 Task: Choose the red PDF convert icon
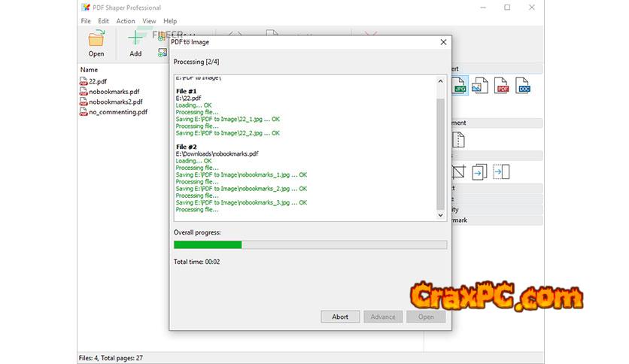[x=502, y=86]
